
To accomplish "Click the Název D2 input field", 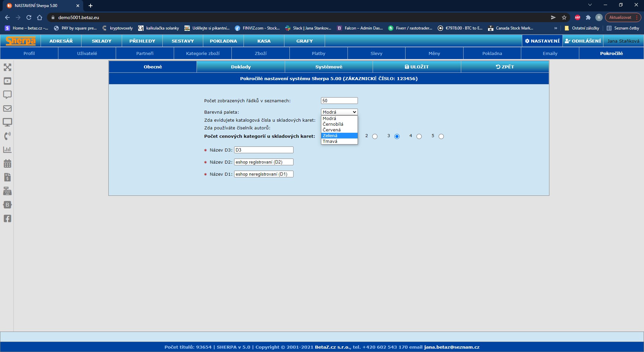I will pyautogui.click(x=264, y=162).
